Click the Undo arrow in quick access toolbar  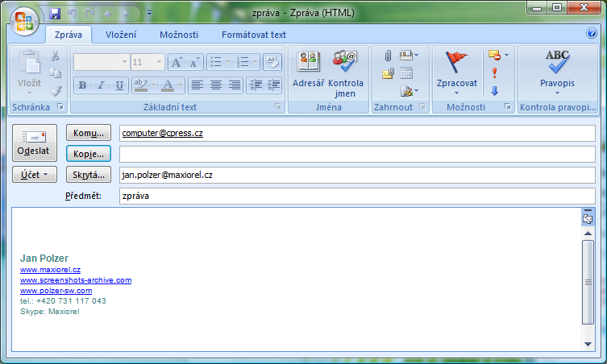click(x=73, y=14)
